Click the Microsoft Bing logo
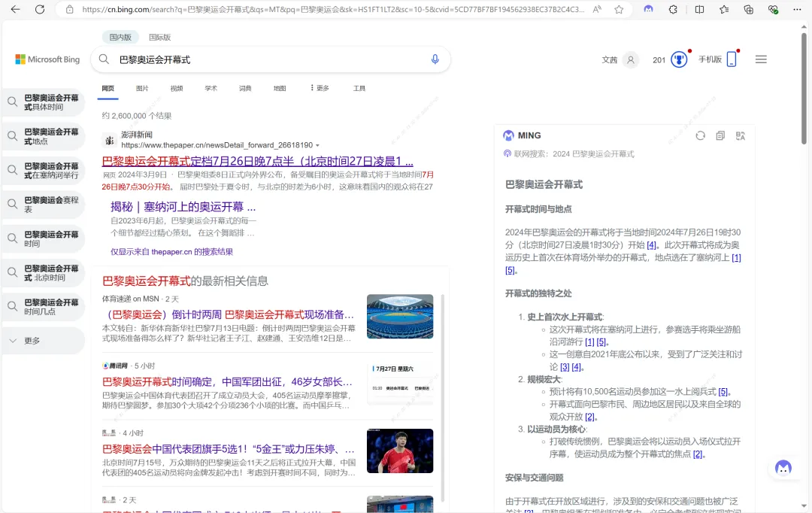The width and height of the screenshot is (812, 513). [45, 59]
